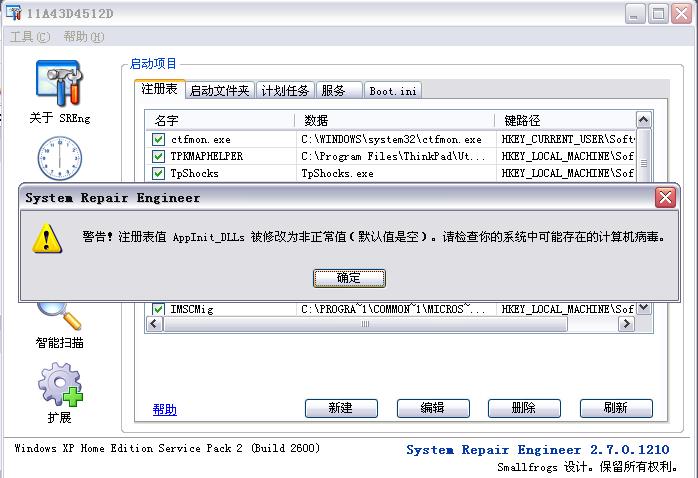Click the horizontal scrollbar thumb
The width and height of the screenshot is (698, 478).
coord(365,324)
